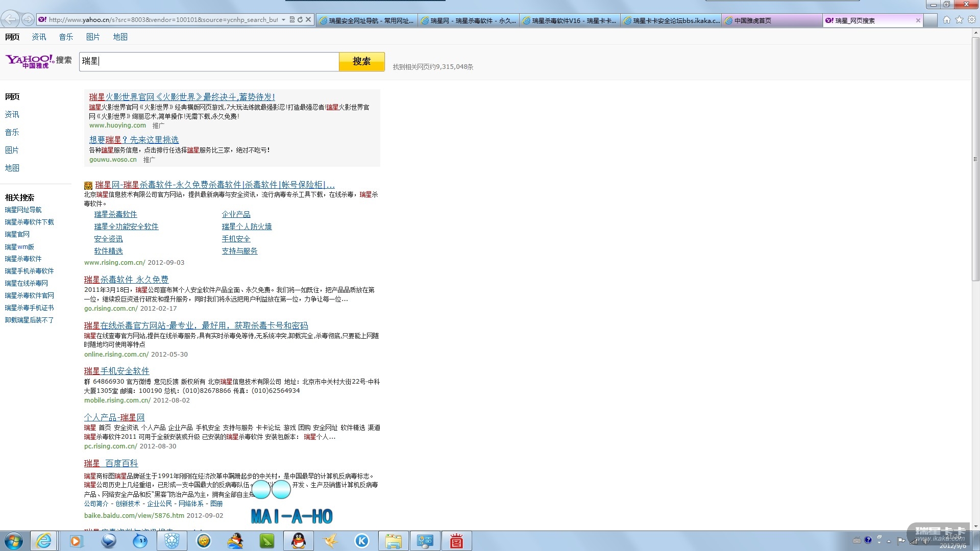Click the refresh icon in address bar
Screen dimensions: 980x551
[x=300, y=20]
